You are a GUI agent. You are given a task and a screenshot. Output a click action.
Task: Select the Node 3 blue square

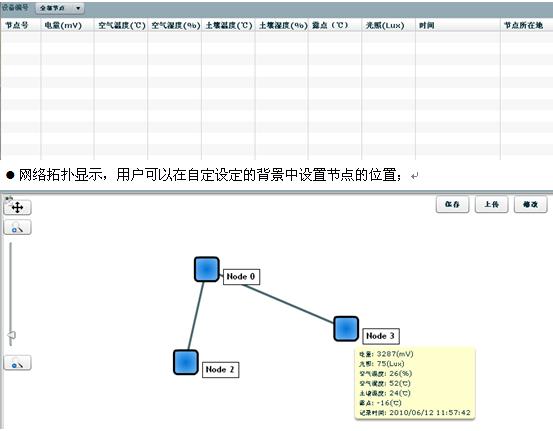click(346, 329)
